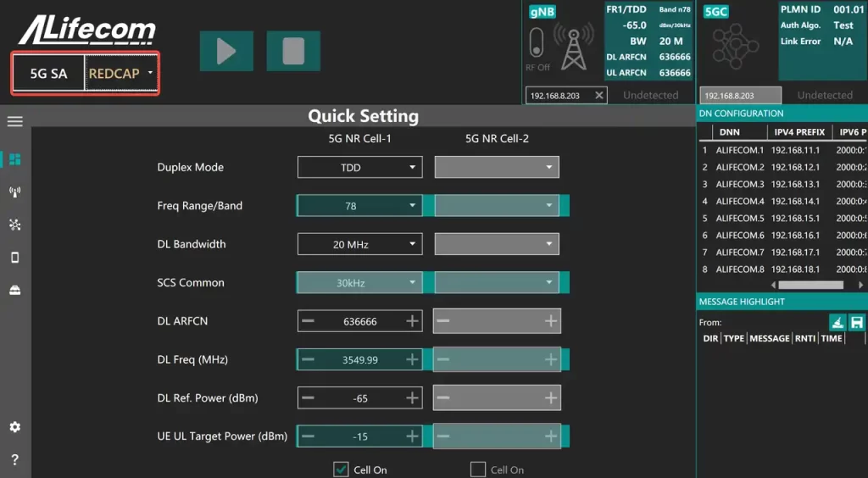
Task: Open the DL Bandwidth 20 MHz dropdown
Action: pos(359,245)
